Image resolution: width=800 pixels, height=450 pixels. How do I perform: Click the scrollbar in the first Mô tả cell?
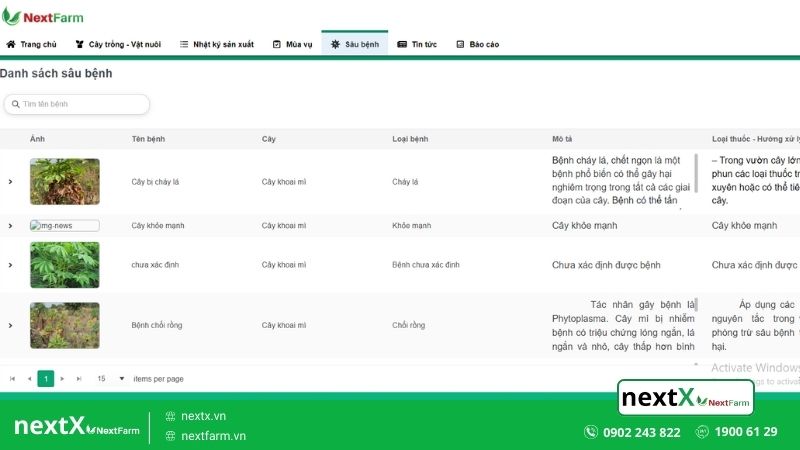[696, 172]
